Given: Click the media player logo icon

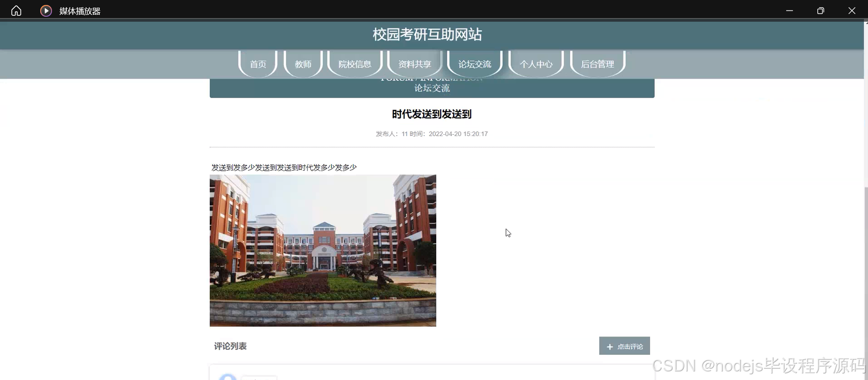Looking at the screenshot, I should 46,10.
